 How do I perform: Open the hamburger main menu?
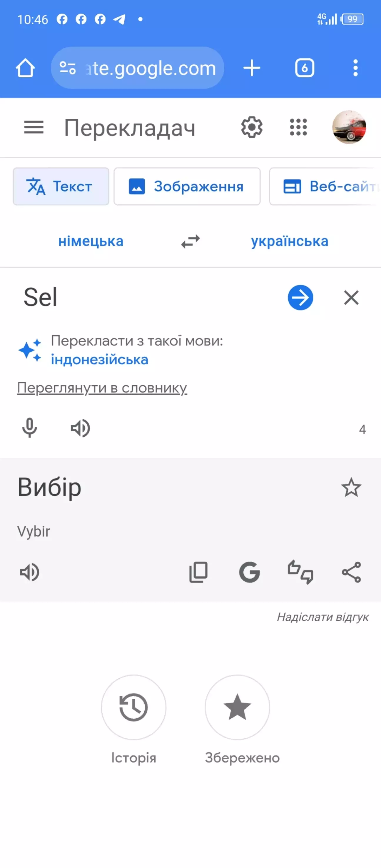(34, 127)
